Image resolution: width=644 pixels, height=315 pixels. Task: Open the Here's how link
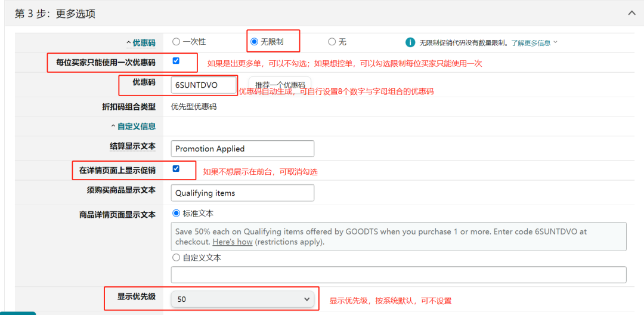point(233,242)
